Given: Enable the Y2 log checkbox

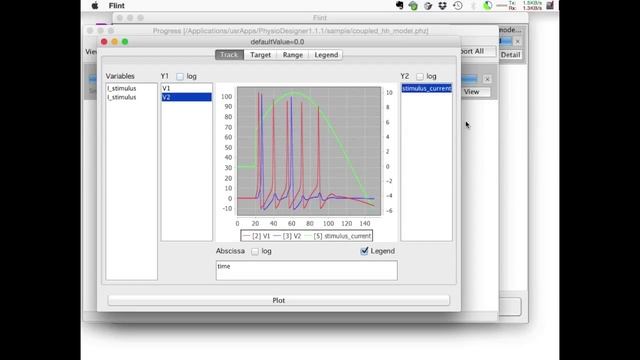Looking at the screenshot, I should (x=420, y=76).
